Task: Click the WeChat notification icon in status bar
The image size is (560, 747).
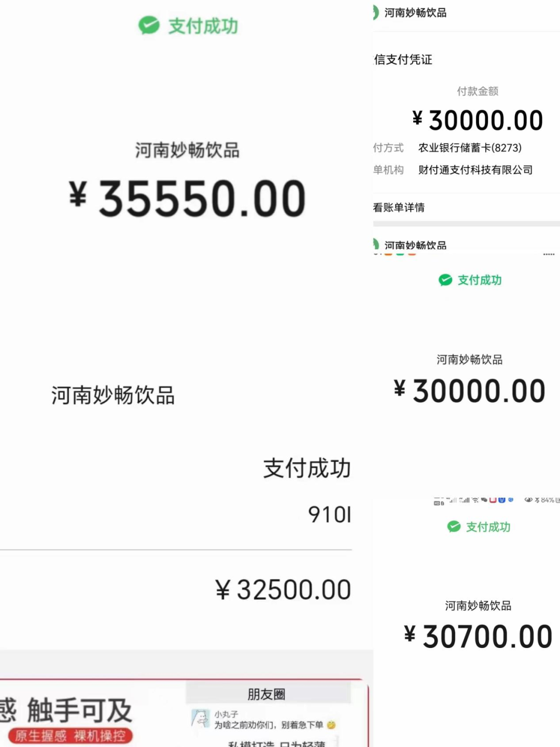Action: (484, 500)
